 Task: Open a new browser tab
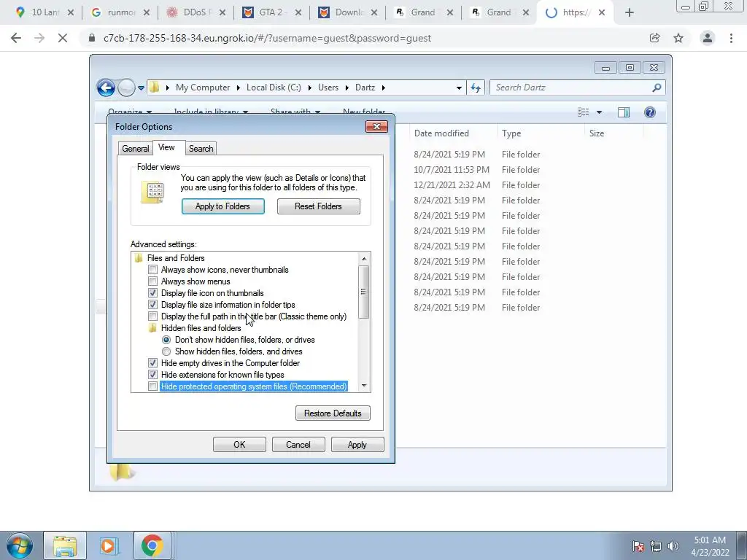pos(630,13)
